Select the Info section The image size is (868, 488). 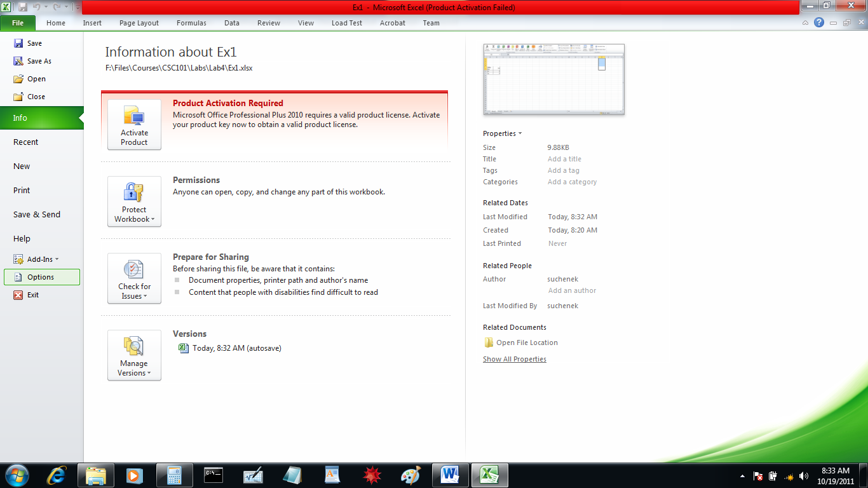point(41,118)
